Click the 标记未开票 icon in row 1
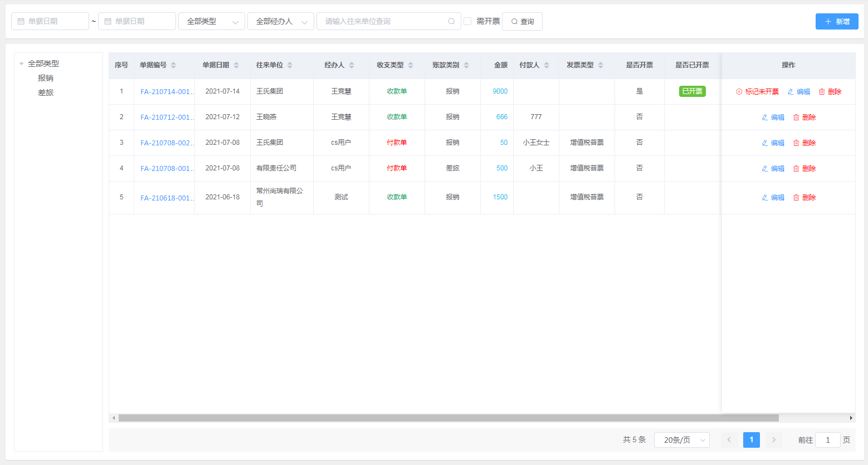This screenshot has width=868, height=465. click(739, 92)
